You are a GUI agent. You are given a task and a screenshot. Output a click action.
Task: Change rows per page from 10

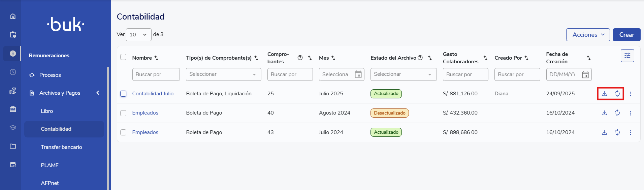138,35
